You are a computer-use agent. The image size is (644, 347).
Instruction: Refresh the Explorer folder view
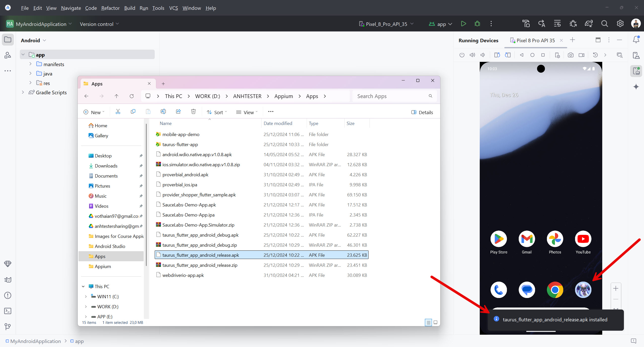[132, 96]
